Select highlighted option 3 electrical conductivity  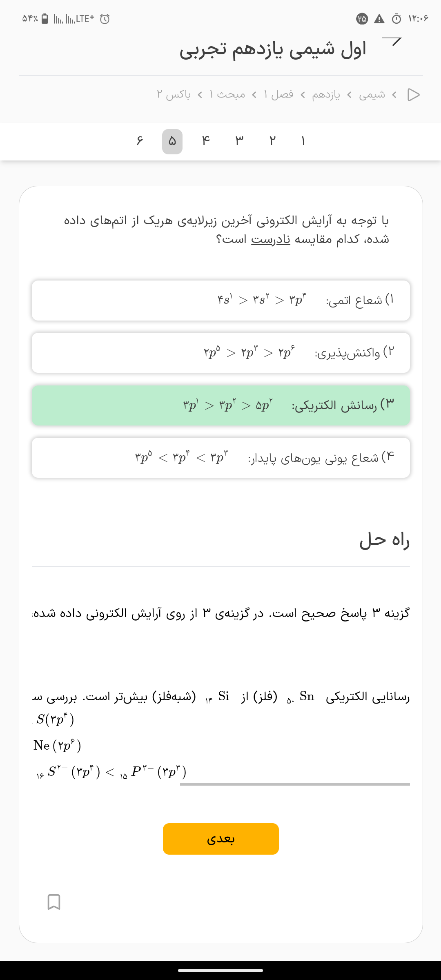pyautogui.click(x=221, y=405)
